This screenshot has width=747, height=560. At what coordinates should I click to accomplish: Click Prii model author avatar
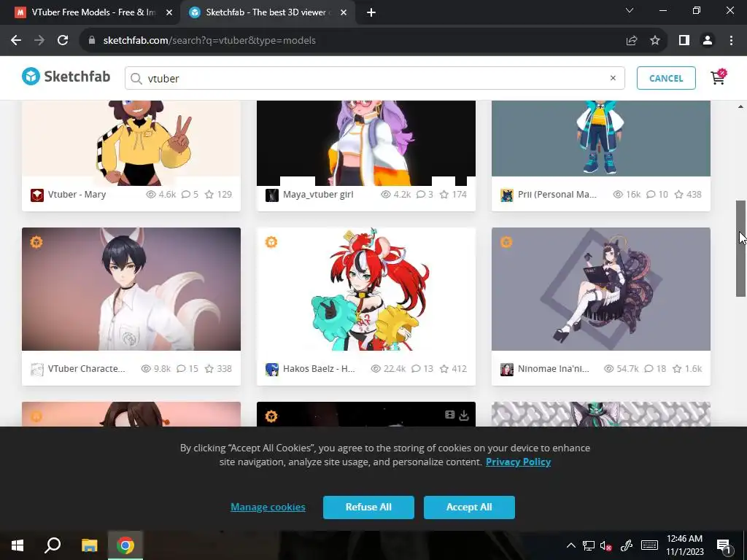pyautogui.click(x=507, y=195)
